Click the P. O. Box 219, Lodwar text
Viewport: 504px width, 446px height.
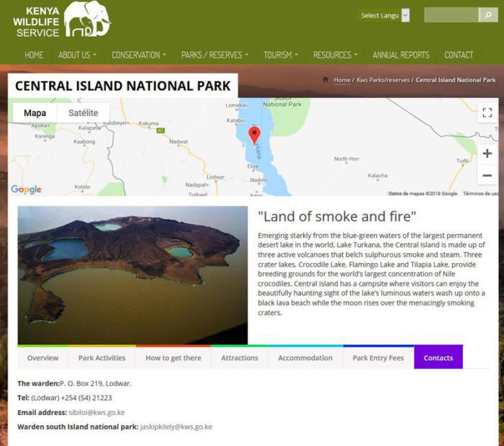click(96, 383)
